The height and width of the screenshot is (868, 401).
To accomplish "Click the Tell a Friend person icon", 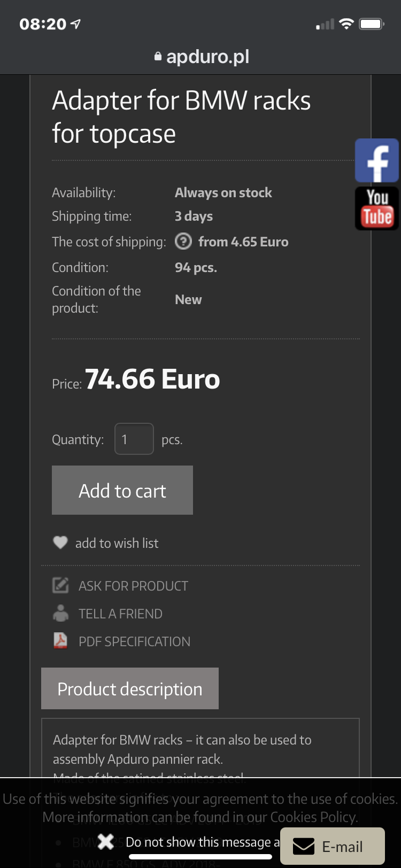I will pos(60,613).
